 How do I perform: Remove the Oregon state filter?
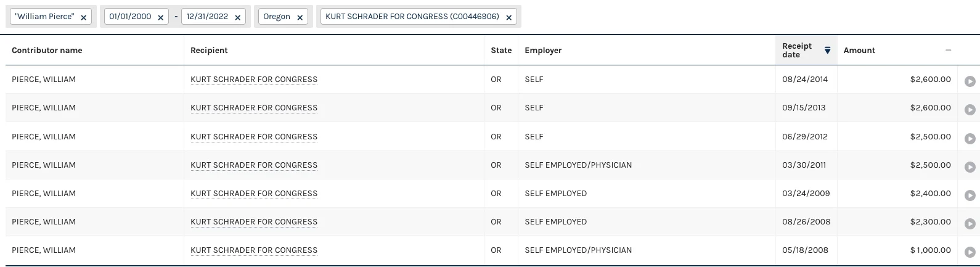pyautogui.click(x=300, y=18)
